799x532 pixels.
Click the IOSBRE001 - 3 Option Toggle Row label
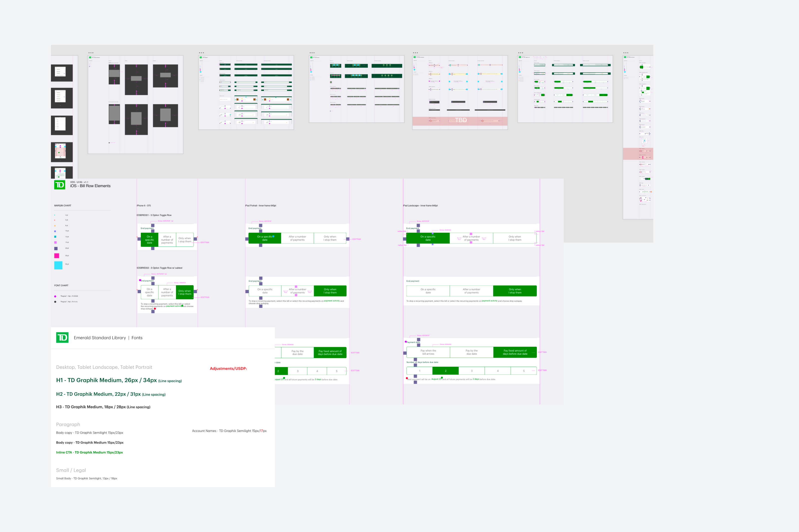[x=154, y=215]
